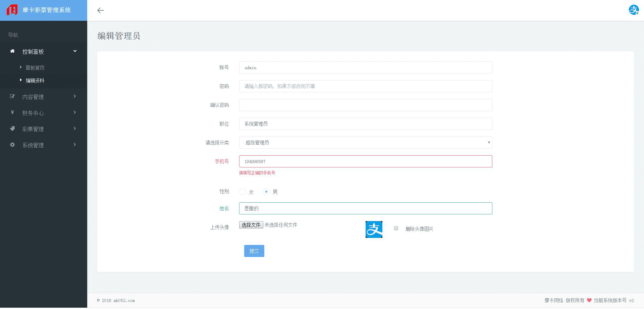The image size is (644, 309).
Task: Click the 选择文件 file upload button
Action: pyautogui.click(x=251, y=225)
